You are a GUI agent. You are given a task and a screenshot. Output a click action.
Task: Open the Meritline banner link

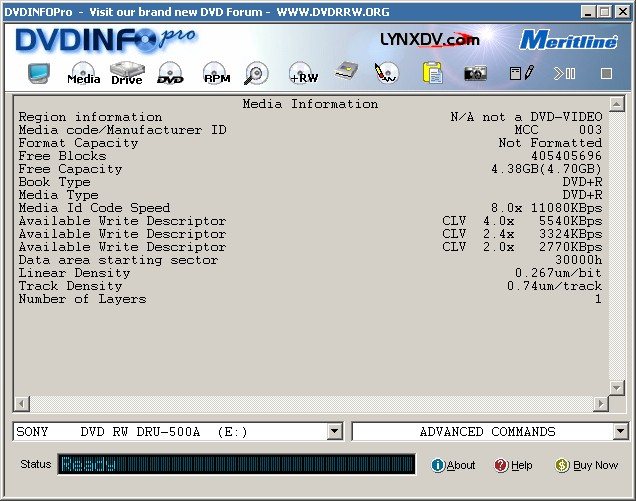[569, 40]
